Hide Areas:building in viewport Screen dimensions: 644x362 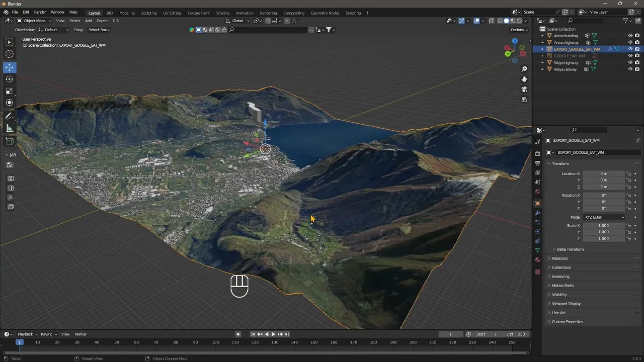(x=630, y=36)
